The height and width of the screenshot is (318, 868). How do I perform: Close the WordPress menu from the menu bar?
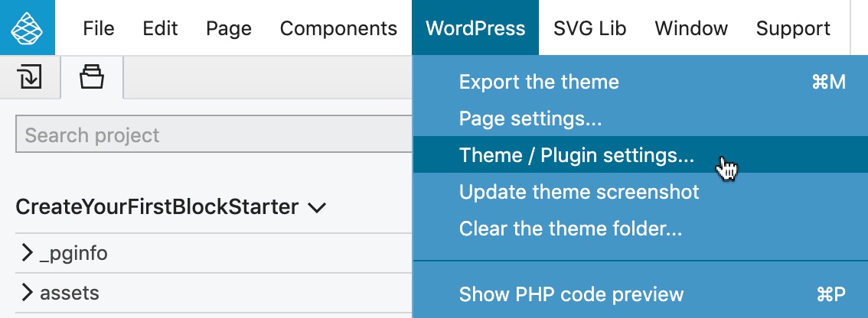[x=475, y=28]
